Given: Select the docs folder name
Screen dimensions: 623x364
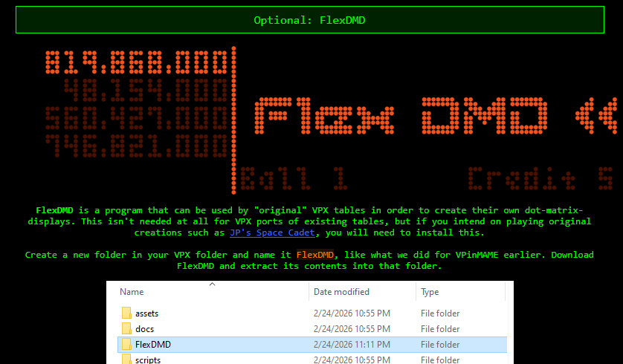Looking at the screenshot, I should coord(145,329).
